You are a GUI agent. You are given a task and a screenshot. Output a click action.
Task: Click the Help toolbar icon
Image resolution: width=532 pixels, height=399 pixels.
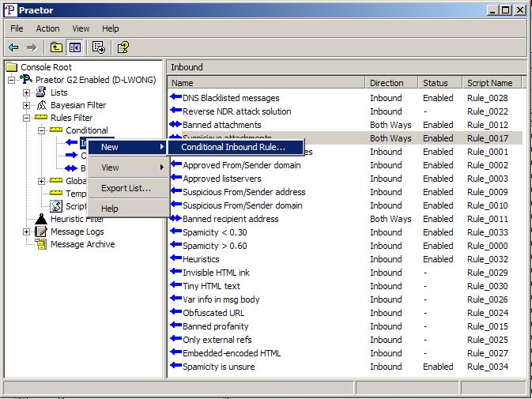click(123, 47)
